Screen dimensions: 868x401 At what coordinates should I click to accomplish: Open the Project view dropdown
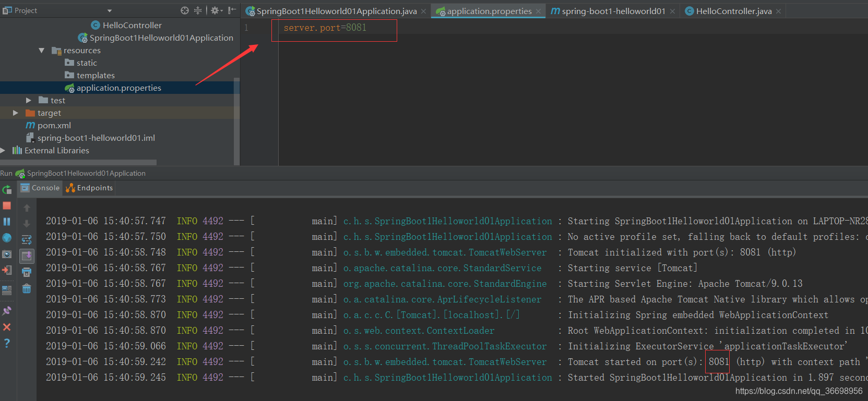tap(110, 10)
